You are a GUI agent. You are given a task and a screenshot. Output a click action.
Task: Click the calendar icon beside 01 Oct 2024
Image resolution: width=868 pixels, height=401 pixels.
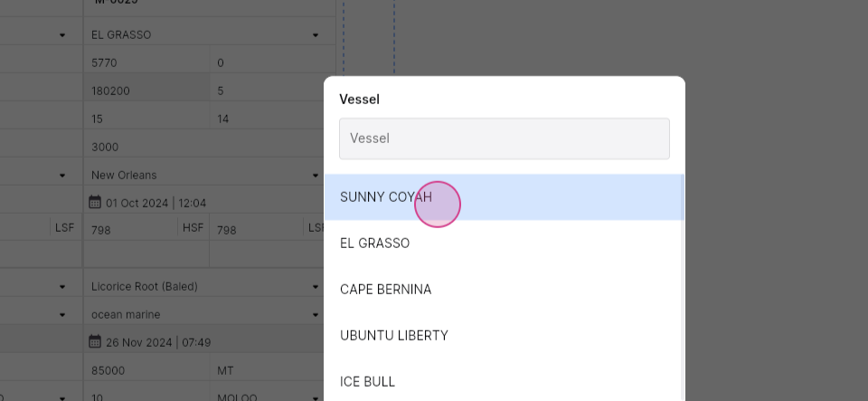pos(95,202)
